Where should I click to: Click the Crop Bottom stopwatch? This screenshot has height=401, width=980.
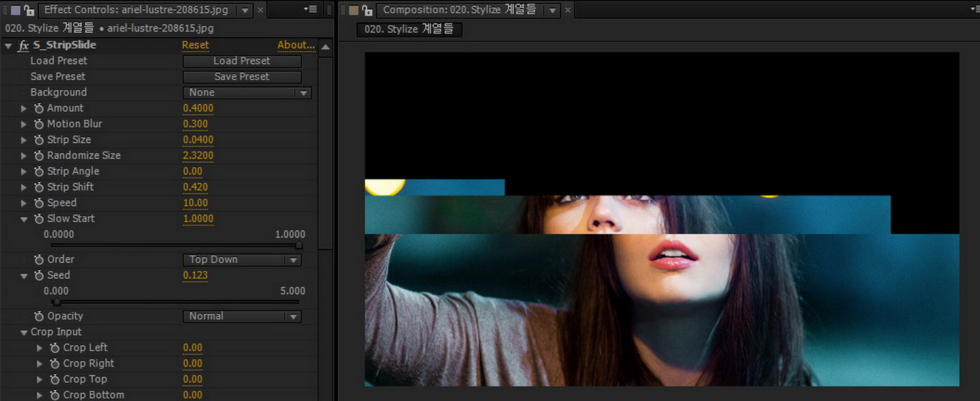(55, 395)
